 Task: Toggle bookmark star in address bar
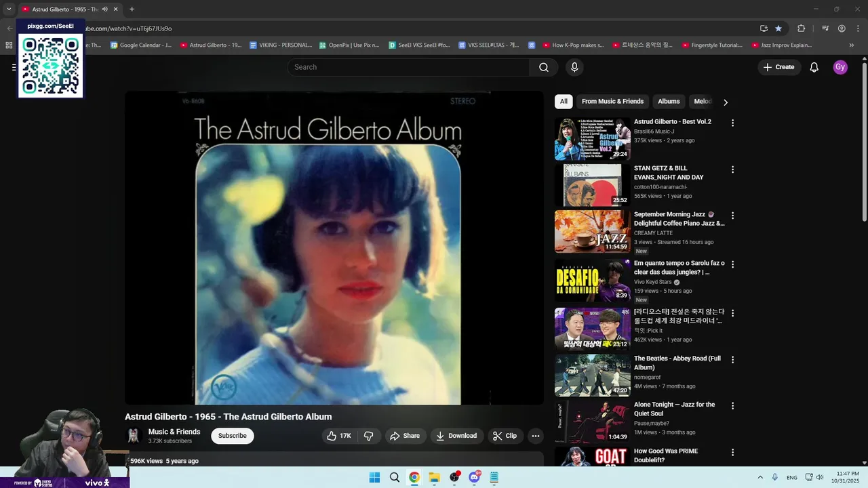(778, 28)
